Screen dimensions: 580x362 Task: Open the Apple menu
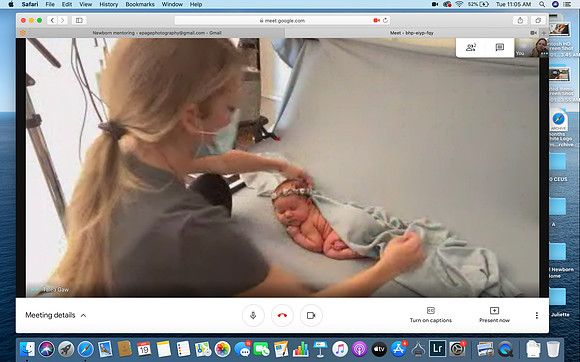pos(11,4)
